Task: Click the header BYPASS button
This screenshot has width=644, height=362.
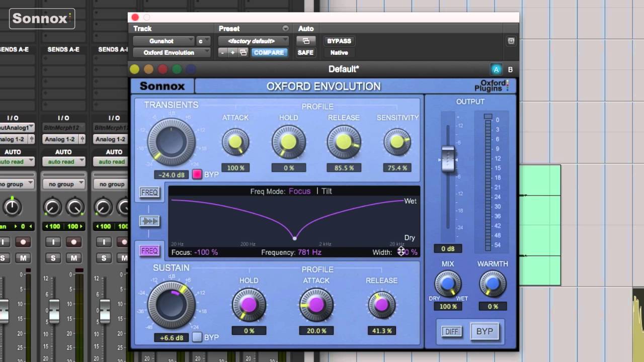Action: coord(339,41)
